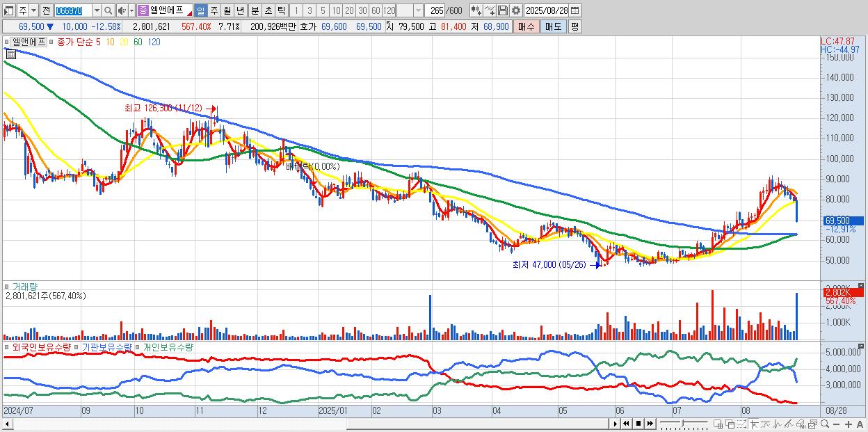Select the second 초 chart period
868x432 pixels.
(x=268, y=10)
